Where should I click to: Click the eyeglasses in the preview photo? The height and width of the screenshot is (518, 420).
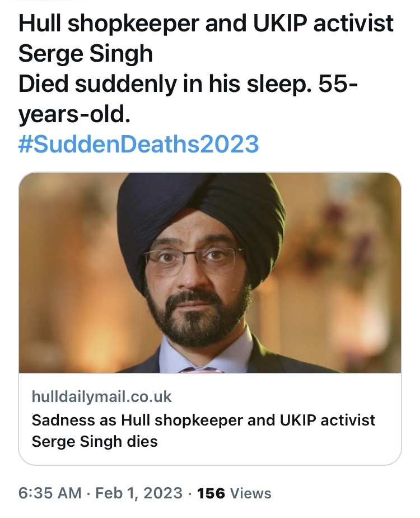click(x=193, y=259)
